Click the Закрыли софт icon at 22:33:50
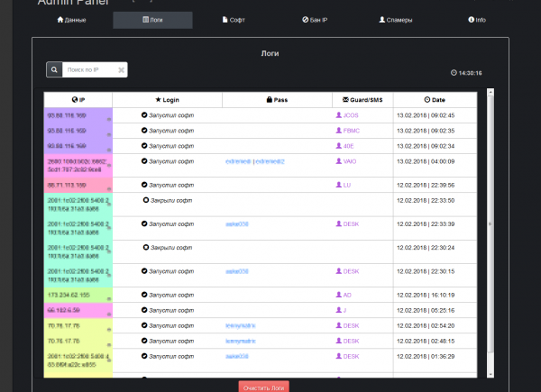 146,200
